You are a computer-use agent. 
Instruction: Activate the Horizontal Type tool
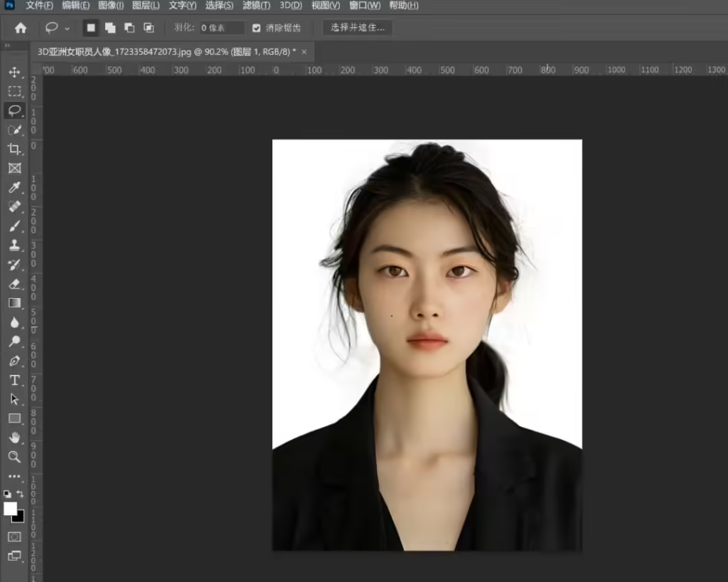(14, 380)
